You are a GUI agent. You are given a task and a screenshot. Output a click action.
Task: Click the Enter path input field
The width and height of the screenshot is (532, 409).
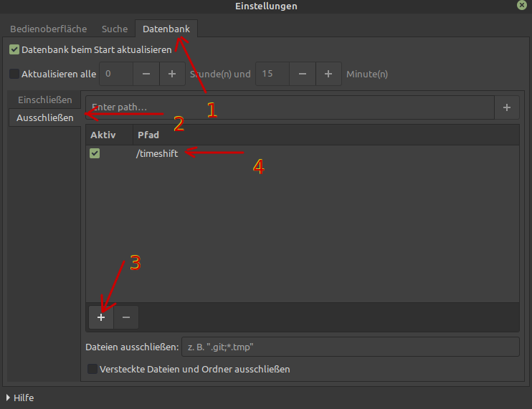pos(290,107)
